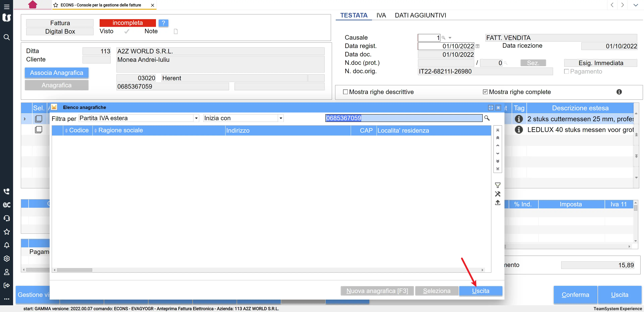Open the search magnifier in left sidebar
Screen dimensions: 644x312
pos(7,37)
